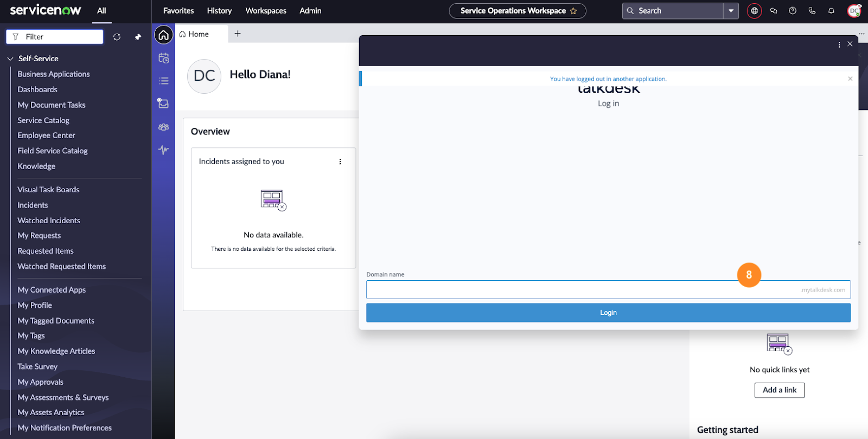The width and height of the screenshot is (868, 439).
Task: Open the sidebar discussions chat icon
Action: coord(774,11)
